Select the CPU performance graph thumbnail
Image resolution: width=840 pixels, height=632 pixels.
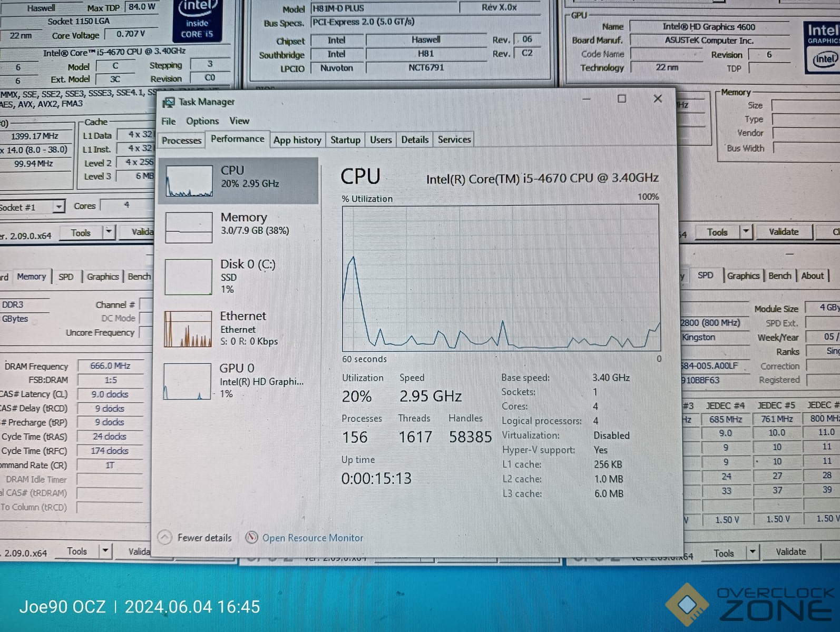click(189, 181)
